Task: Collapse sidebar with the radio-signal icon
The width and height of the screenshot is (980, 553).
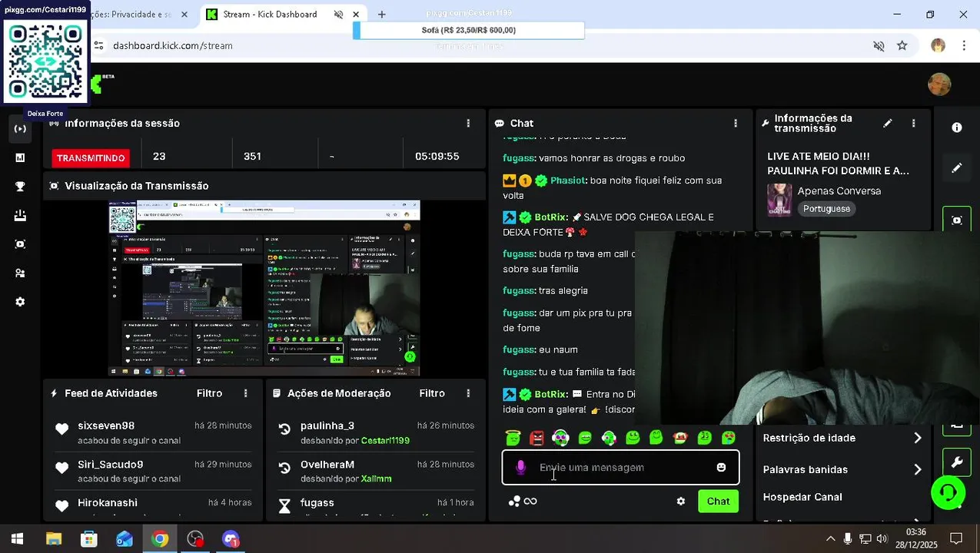Action: click(20, 128)
